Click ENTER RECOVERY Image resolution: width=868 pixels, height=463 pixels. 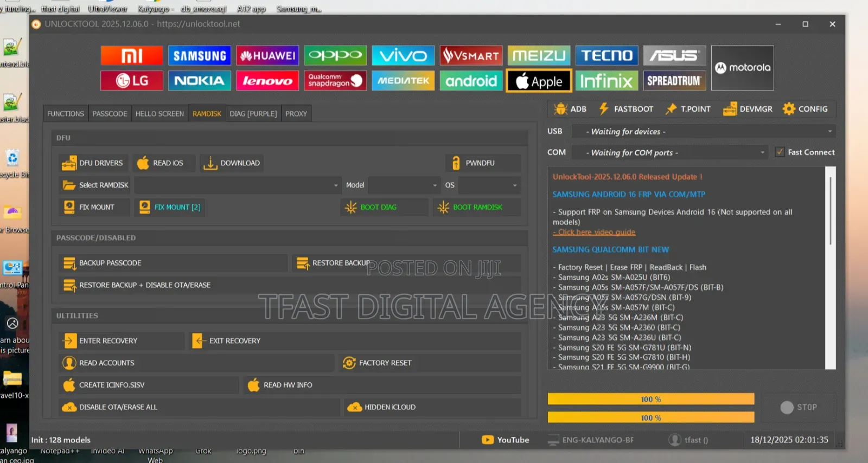pyautogui.click(x=122, y=341)
